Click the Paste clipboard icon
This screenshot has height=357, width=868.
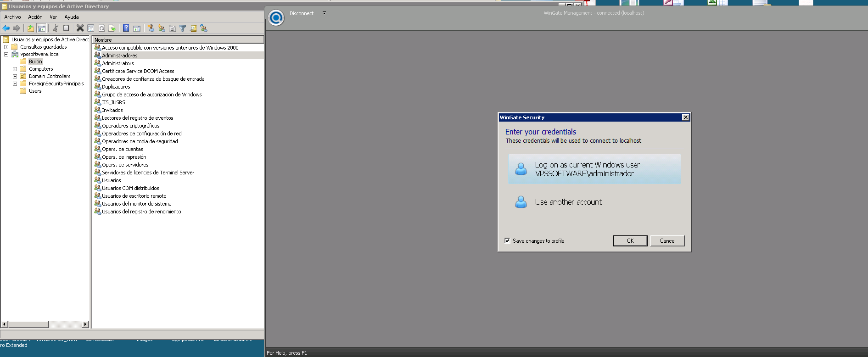66,28
